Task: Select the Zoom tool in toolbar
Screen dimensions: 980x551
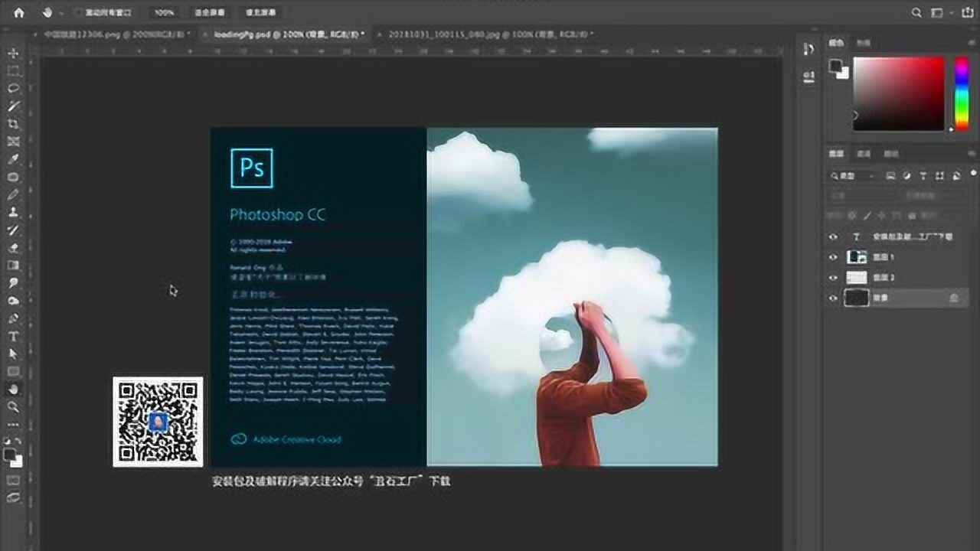Action: 13,406
